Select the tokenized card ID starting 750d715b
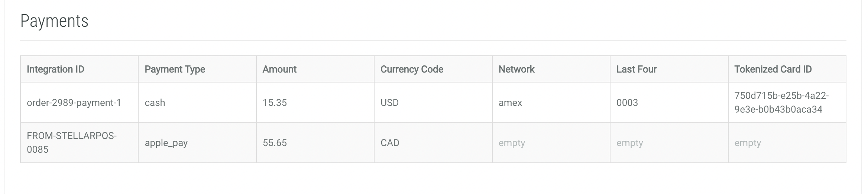Viewport: 868px width, 194px height. click(x=781, y=102)
